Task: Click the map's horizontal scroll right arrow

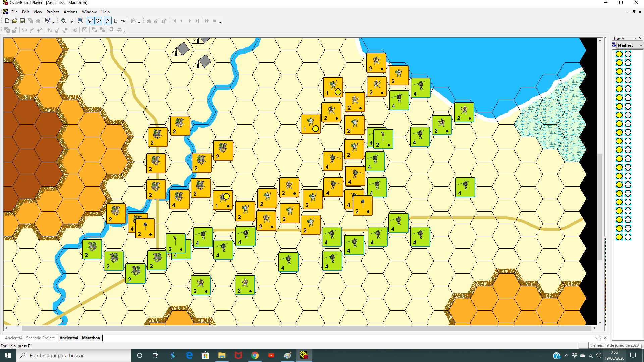Action: coord(594,328)
